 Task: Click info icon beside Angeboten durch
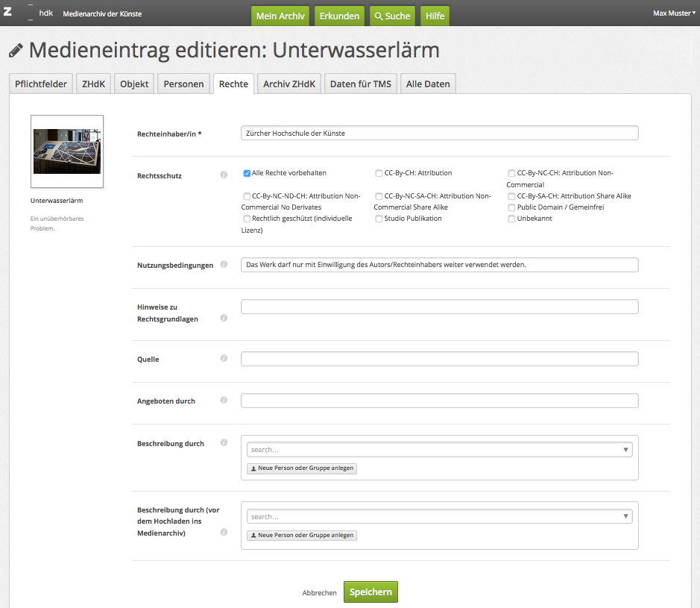point(224,401)
